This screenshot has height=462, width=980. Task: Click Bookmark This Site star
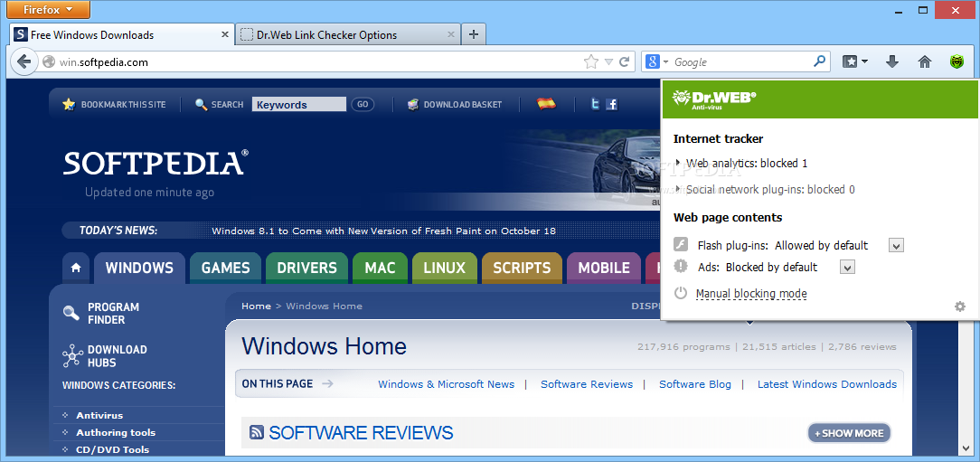tap(69, 104)
